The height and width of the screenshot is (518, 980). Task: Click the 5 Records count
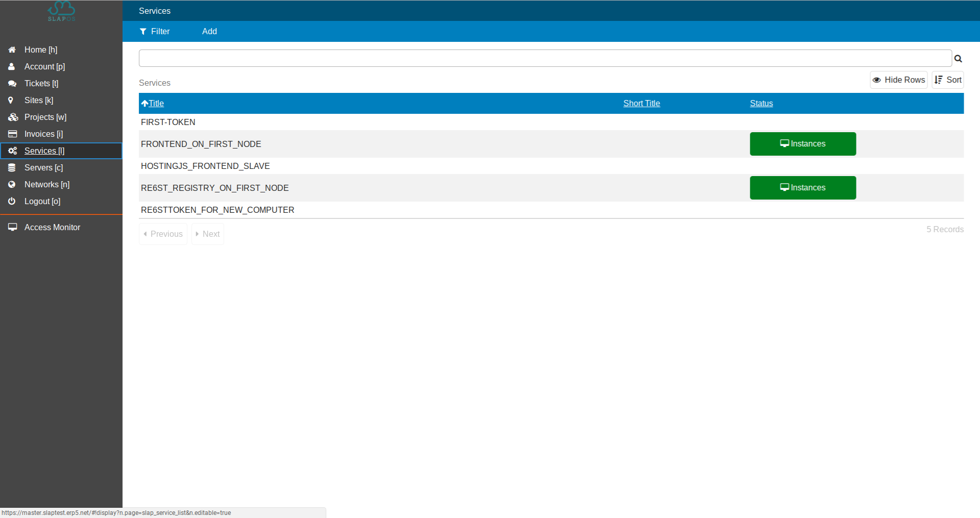click(945, 230)
